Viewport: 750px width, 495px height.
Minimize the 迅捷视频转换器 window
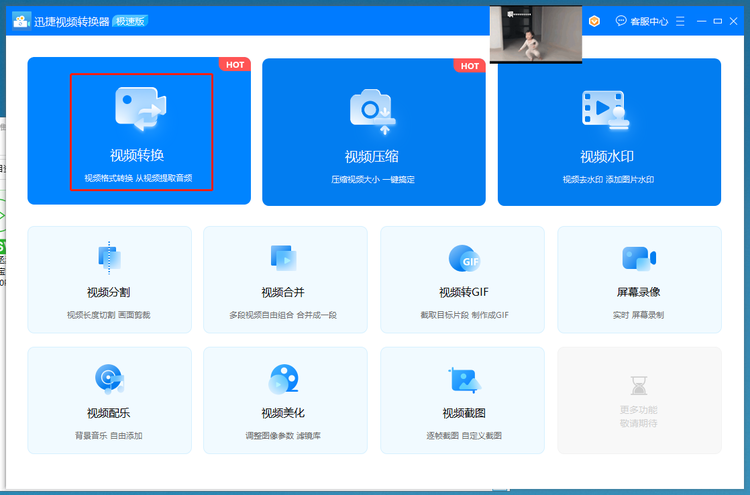point(702,21)
